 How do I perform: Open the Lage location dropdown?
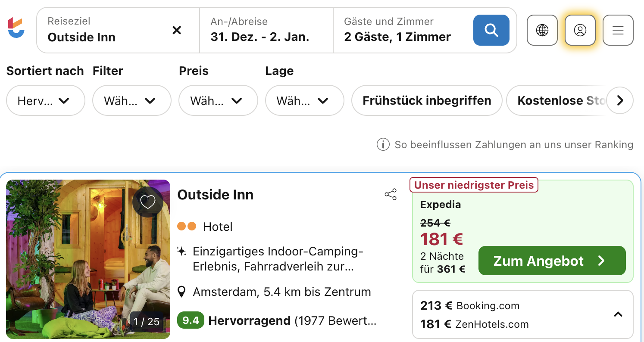point(304,101)
